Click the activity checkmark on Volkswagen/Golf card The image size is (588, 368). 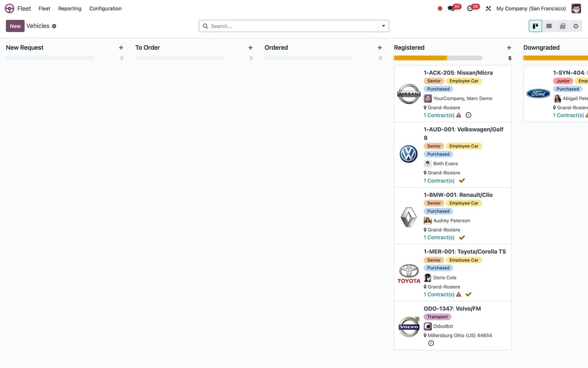[462, 181]
